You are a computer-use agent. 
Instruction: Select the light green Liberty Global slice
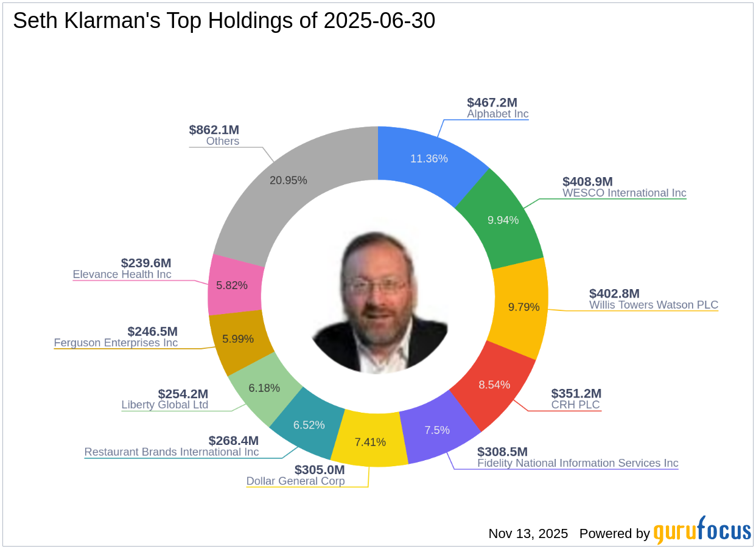pyautogui.click(x=265, y=388)
